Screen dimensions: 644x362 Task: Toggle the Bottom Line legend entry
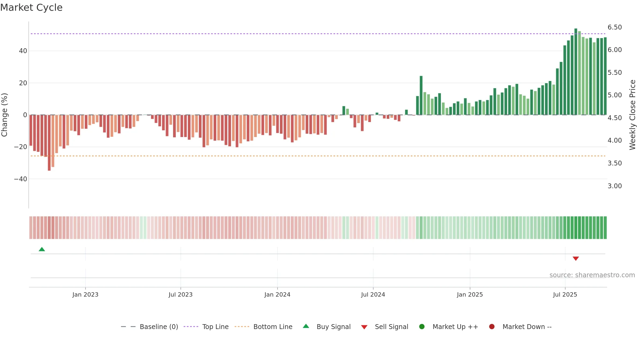[x=264, y=327]
